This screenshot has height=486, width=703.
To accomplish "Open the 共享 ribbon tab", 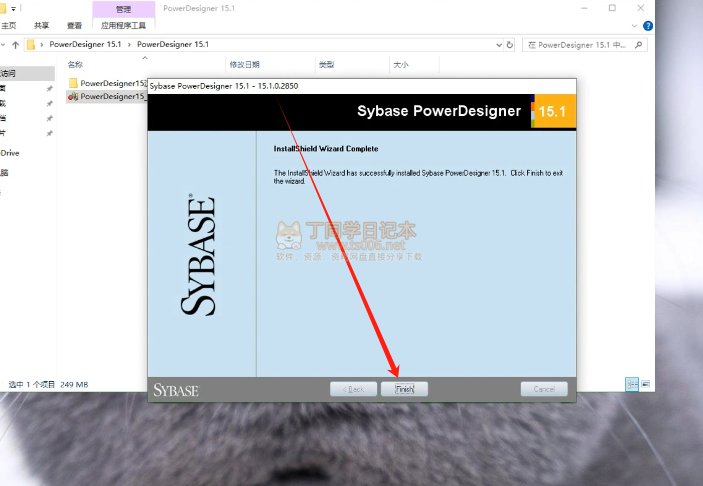I will pos(41,25).
